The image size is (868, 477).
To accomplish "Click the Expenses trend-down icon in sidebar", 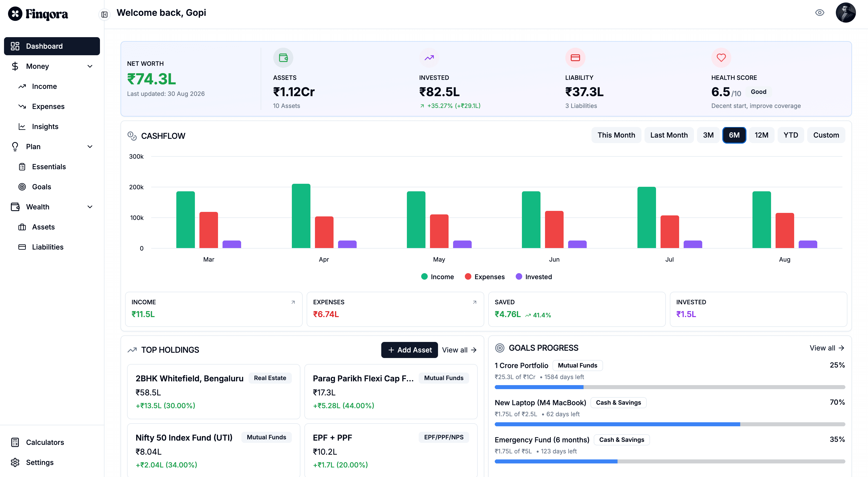I will pos(22,106).
